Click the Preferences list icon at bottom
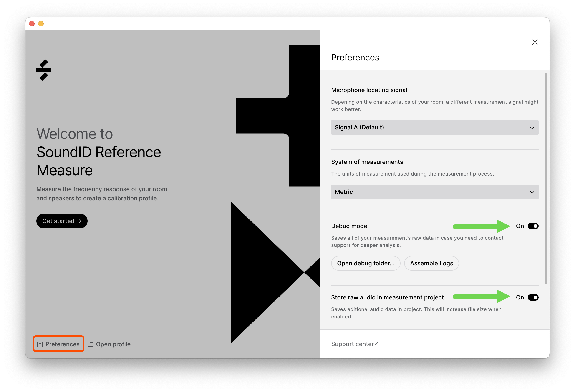 click(x=40, y=344)
